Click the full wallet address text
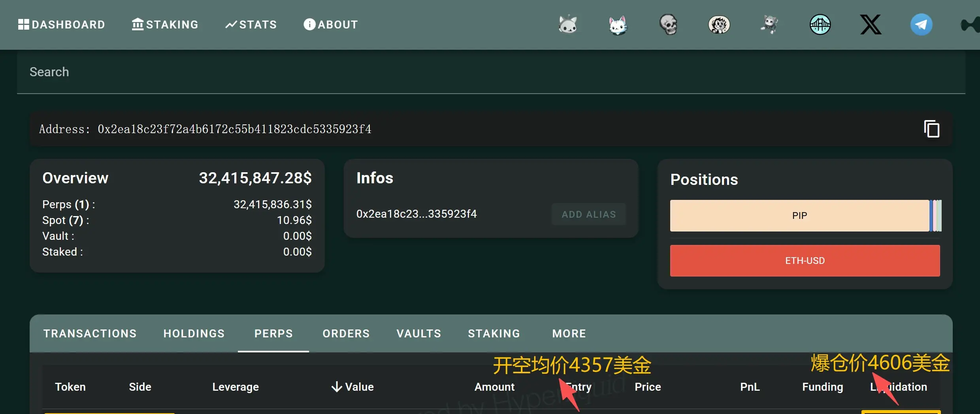 (234, 129)
